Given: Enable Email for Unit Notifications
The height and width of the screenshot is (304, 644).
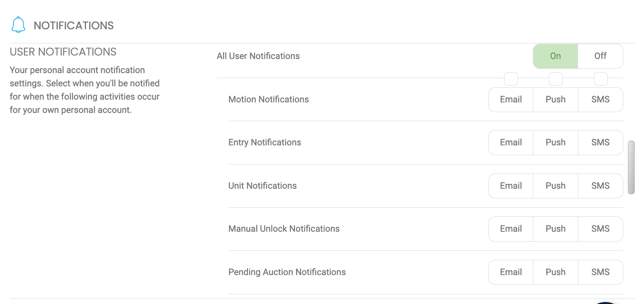Looking at the screenshot, I should (x=510, y=186).
